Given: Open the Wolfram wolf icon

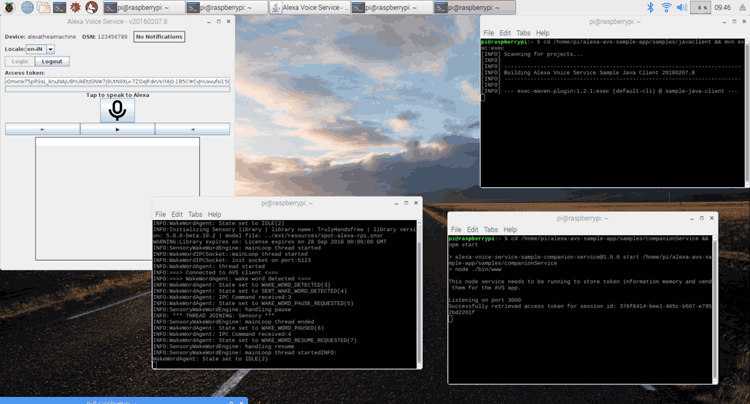Looking at the screenshot, I should pyautogui.click(x=91, y=7).
